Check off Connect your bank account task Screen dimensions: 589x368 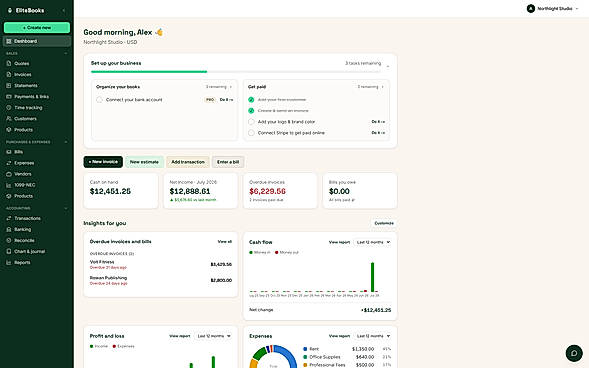pos(99,100)
